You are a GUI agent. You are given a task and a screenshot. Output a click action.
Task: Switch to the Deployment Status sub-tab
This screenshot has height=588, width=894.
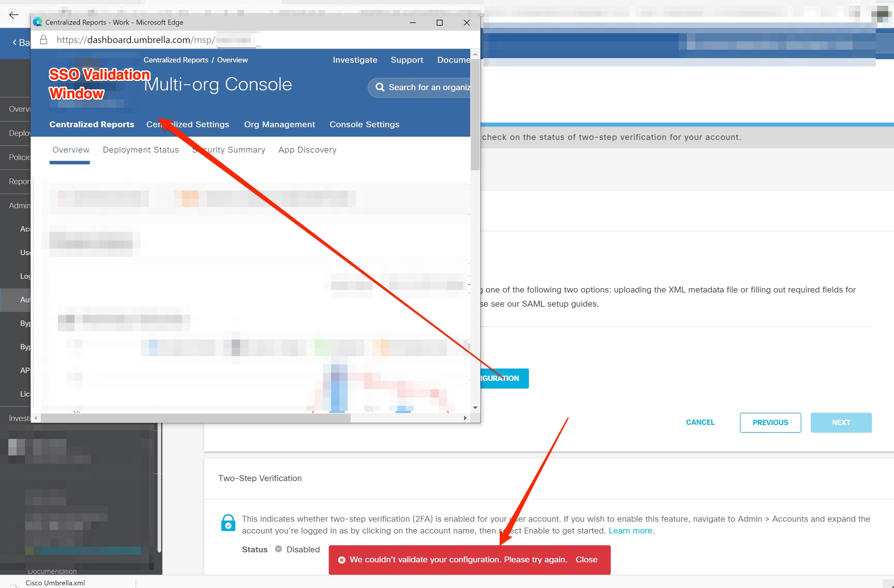[x=141, y=150]
